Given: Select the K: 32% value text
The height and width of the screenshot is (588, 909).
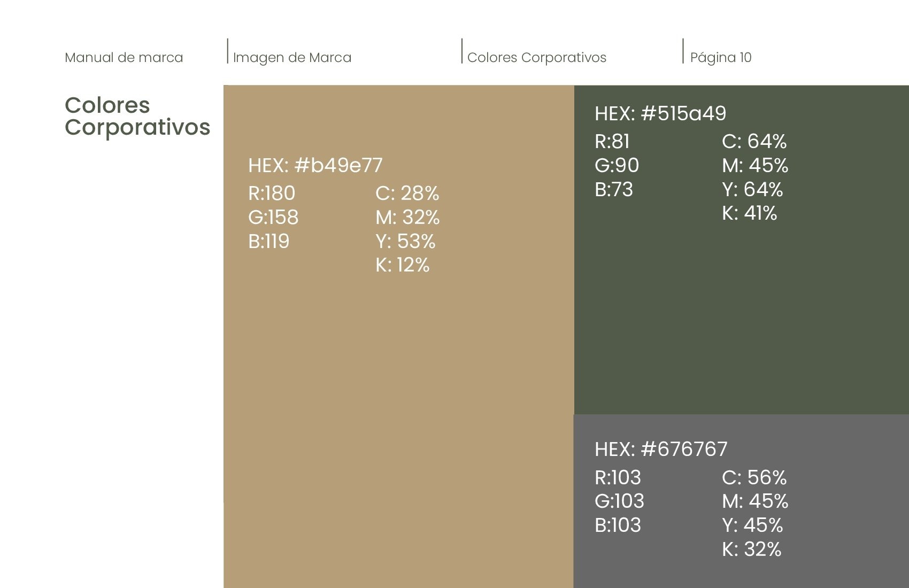Looking at the screenshot, I should [x=751, y=550].
